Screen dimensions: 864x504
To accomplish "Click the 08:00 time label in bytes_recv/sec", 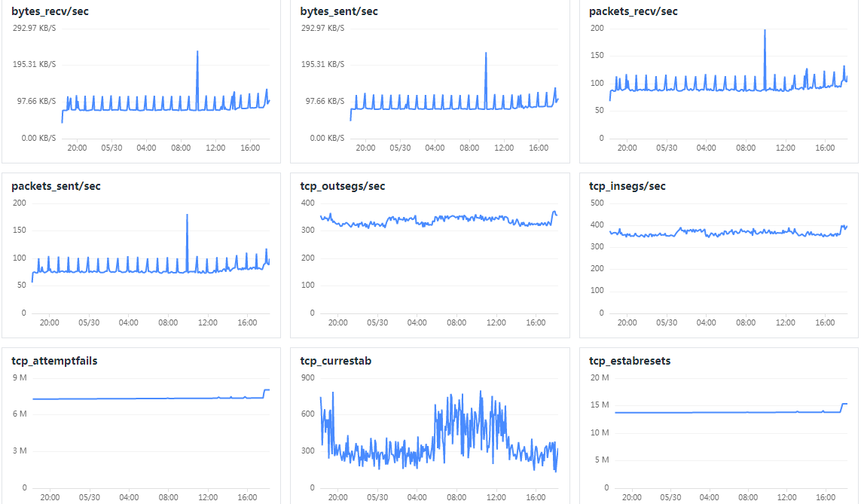I will pyautogui.click(x=181, y=148).
